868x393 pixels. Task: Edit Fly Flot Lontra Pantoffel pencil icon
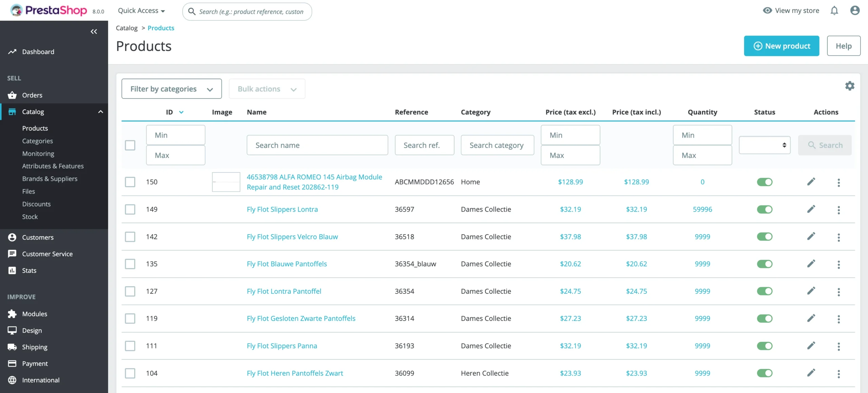[x=811, y=291]
